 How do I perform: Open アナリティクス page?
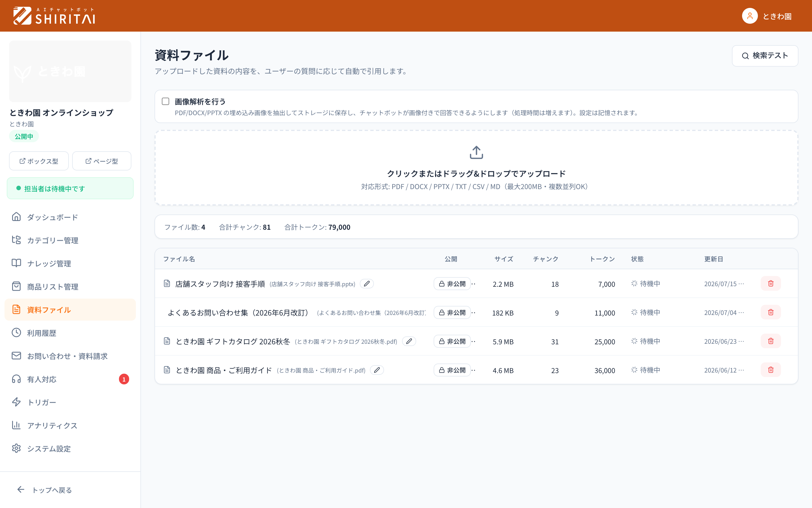tap(70, 425)
